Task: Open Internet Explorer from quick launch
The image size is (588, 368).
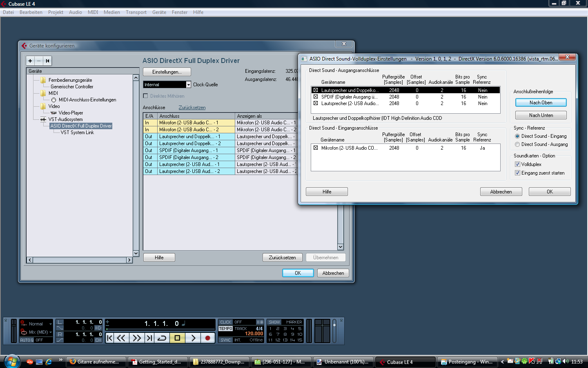Action: (49, 362)
